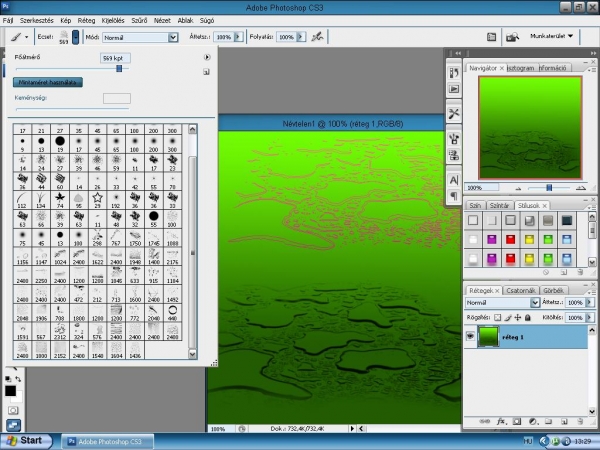600x450 pixels.
Task: Open the Clone Source dock icon
Action: click(454, 155)
